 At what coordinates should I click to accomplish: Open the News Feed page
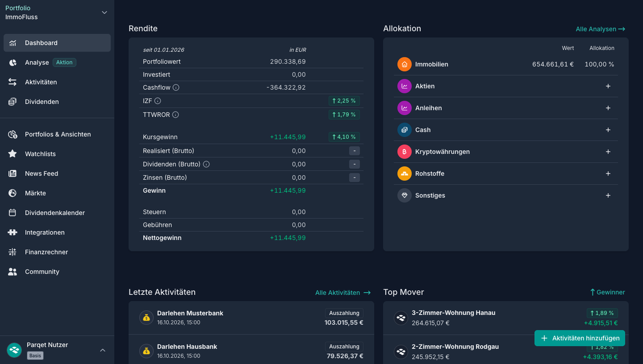click(x=57, y=173)
